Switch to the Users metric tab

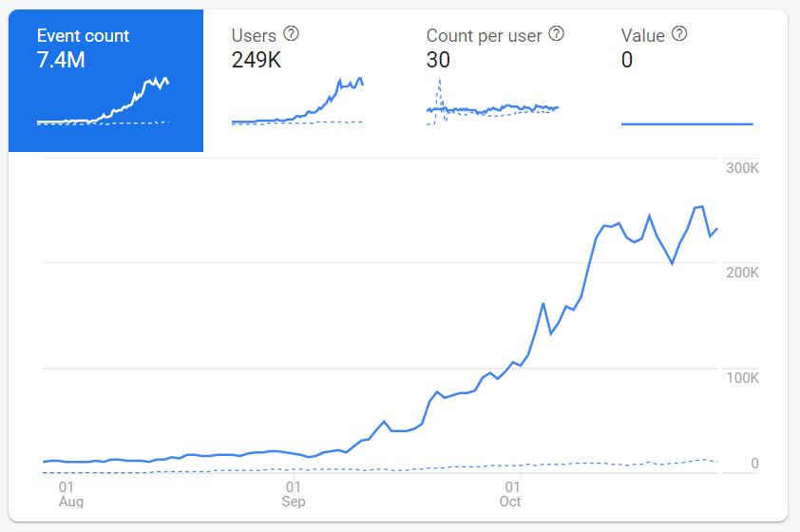(300, 81)
